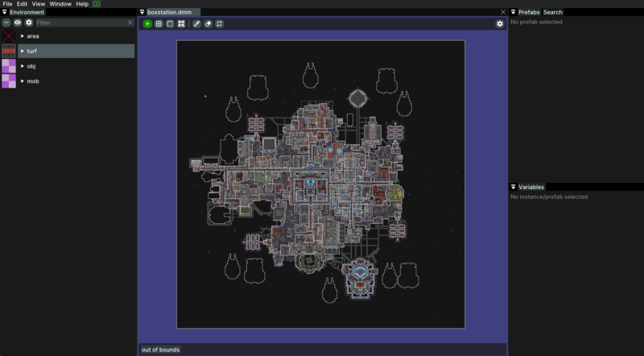Select the square selection tool
The image size is (644, 356).
(x=170, y=24)
